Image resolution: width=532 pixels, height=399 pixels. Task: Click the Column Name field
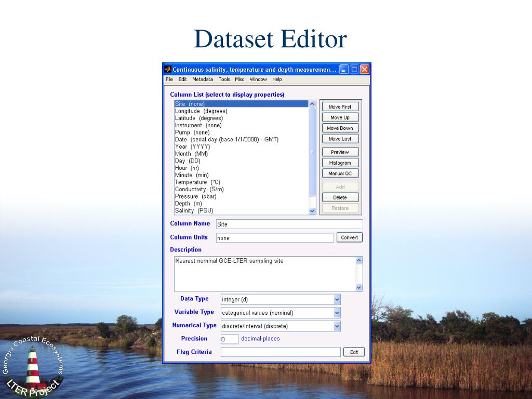click(x=289, y=224)
